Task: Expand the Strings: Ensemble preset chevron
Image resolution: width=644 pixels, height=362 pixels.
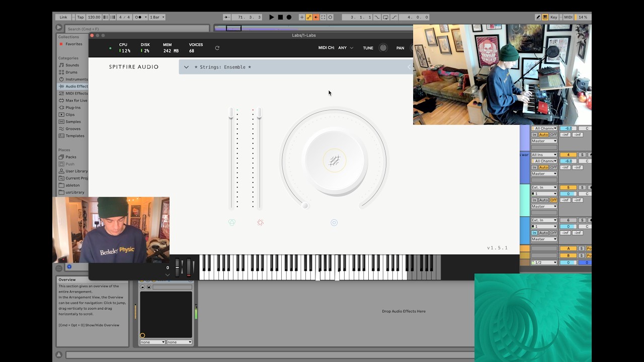Action: pyautogui.click(x=186, y=67)
